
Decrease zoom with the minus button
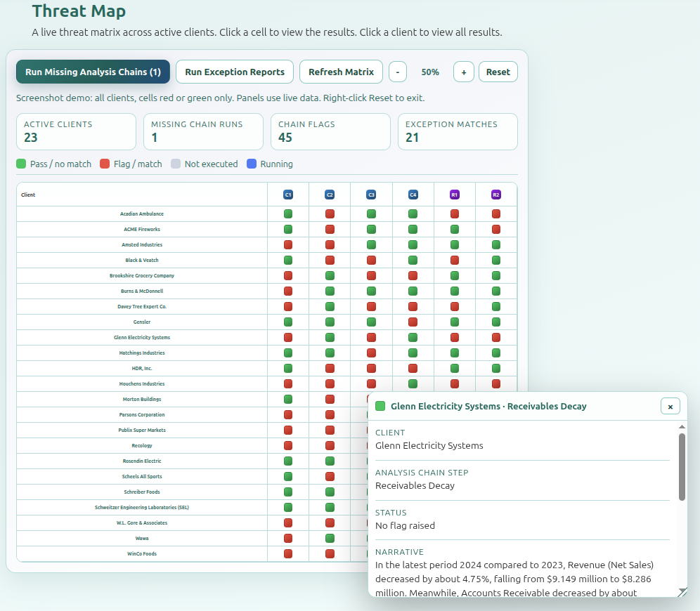(397, 72)
